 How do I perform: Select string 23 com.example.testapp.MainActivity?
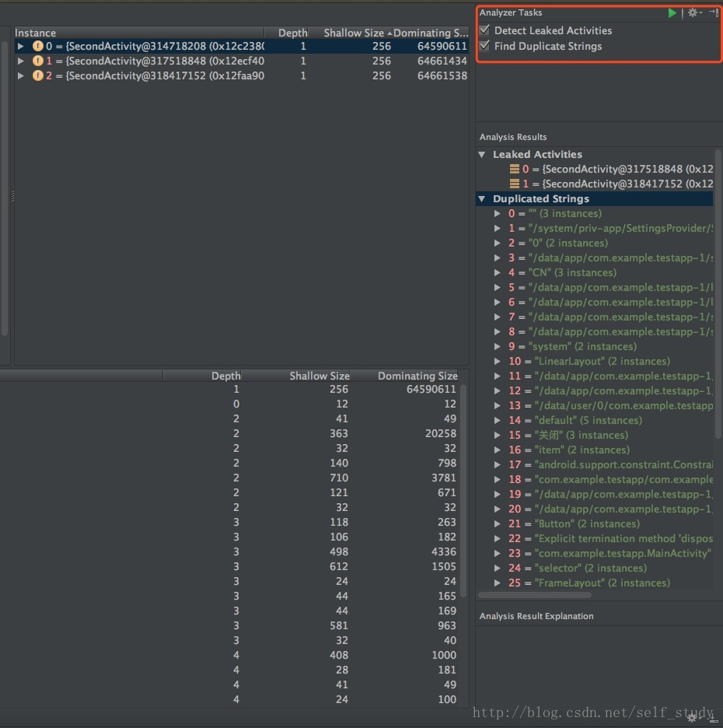pyautogui.click(x=610, y=554)
